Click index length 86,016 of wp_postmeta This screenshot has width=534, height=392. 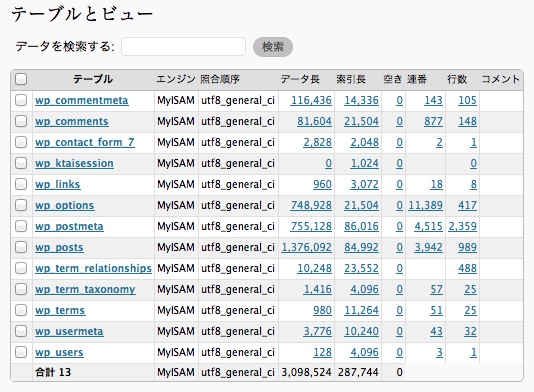(x=361, y=226)
